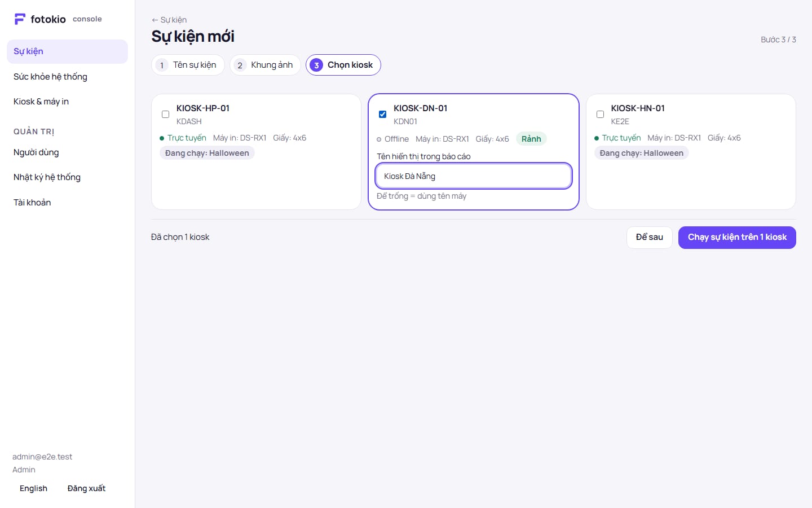
Task: Select step 1 Tên sự kiện
Action: point(188,65)
